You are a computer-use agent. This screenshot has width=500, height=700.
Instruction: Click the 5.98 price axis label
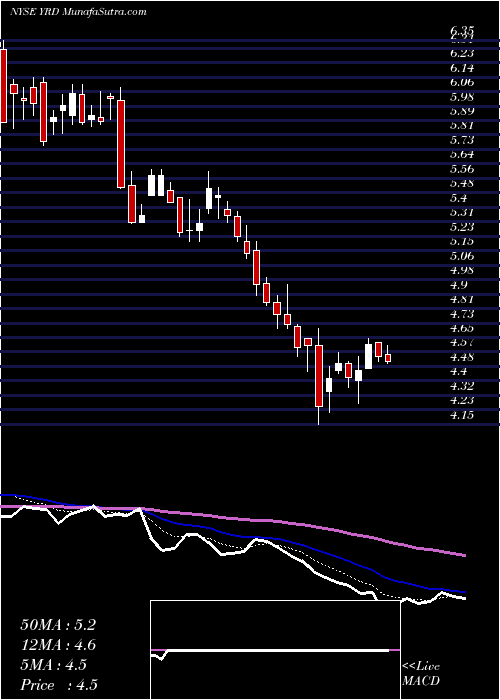[x=462, y=97]
